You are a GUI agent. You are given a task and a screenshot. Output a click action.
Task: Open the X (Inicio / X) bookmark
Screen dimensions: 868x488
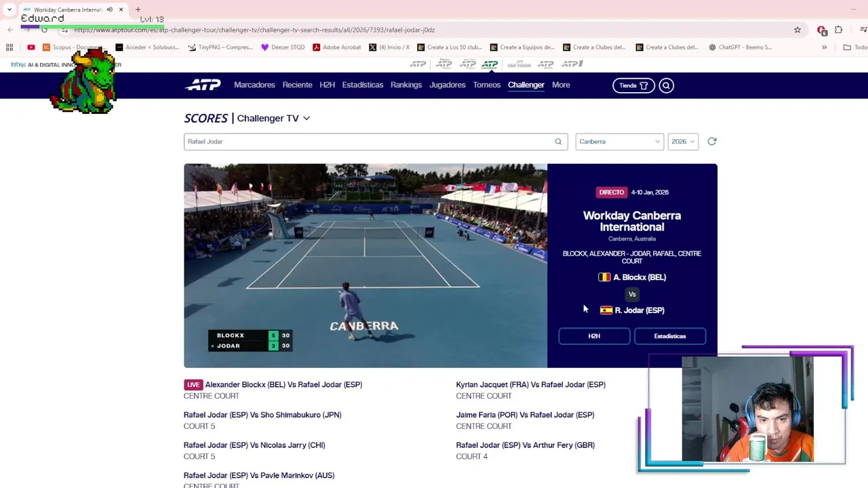(x=389, y=47)
